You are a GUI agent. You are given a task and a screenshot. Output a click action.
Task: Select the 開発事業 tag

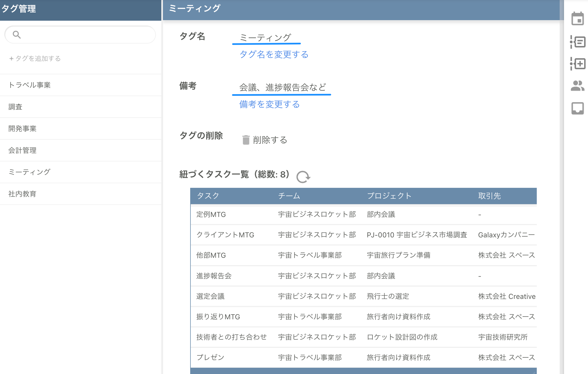tap(23, 128)
